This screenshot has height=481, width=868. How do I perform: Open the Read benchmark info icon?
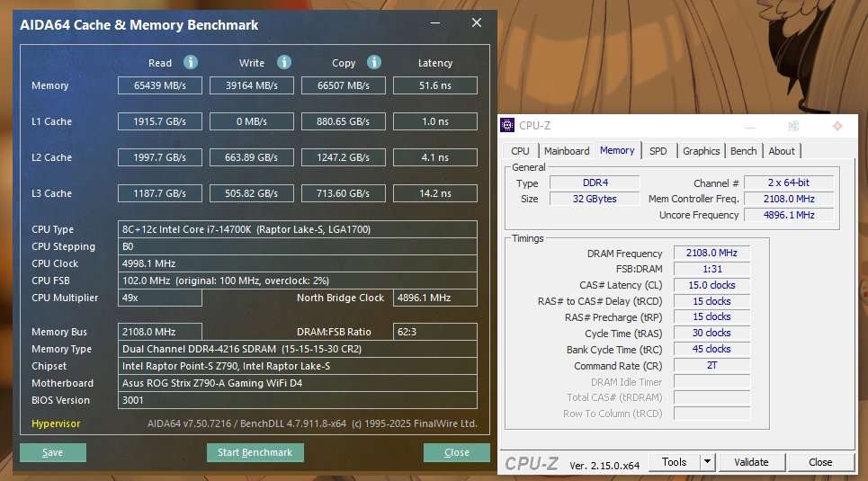point(191,62)
